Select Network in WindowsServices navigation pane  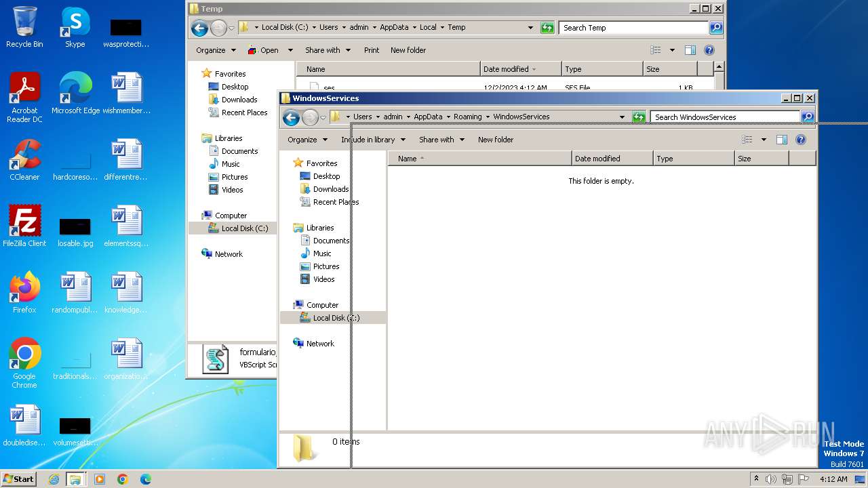click(x=320, y=344)
